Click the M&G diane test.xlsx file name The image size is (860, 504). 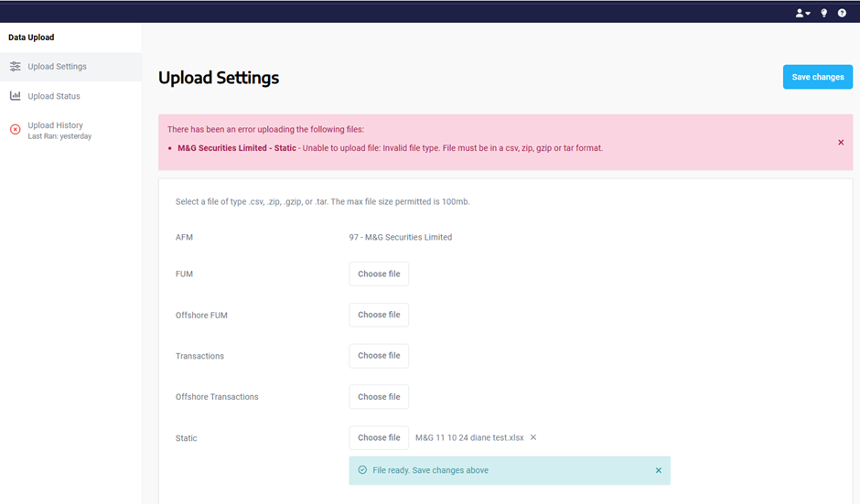coord(469,438)
